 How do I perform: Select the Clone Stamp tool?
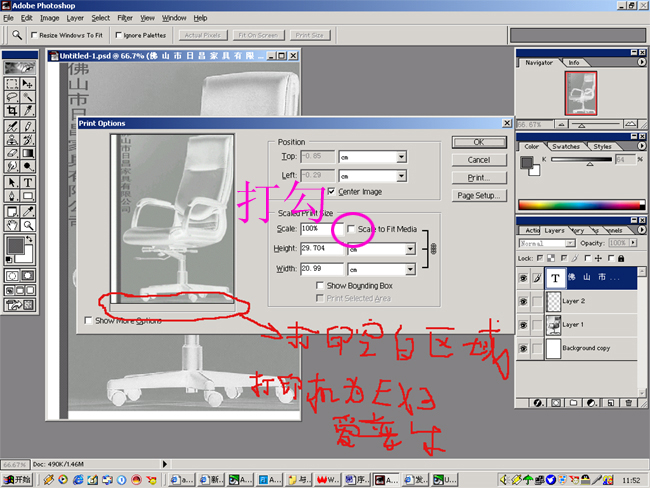click(12, 140)
